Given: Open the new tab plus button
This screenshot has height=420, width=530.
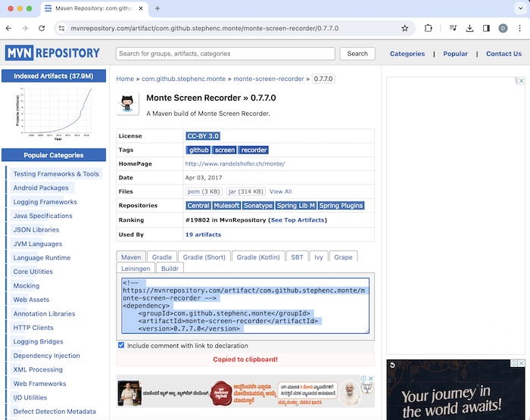Looking at the screenshot, I should point(157,8).
